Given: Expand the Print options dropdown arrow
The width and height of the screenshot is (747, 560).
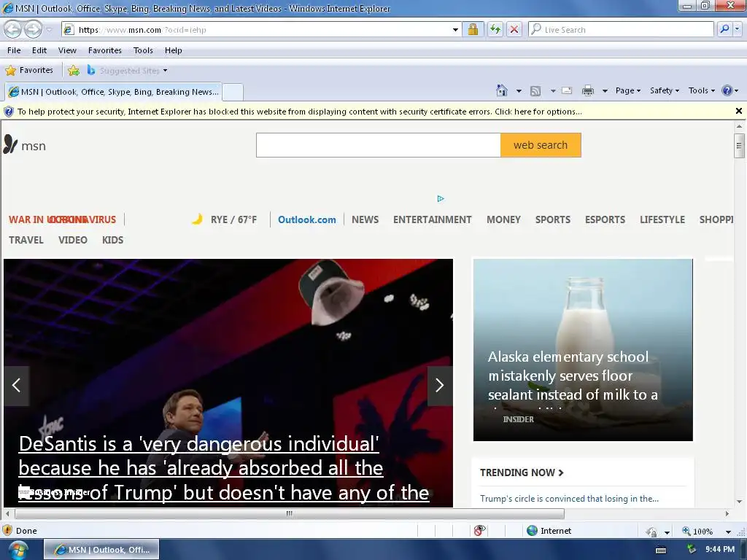Looking at the screenshot, I should click(605, 90).
